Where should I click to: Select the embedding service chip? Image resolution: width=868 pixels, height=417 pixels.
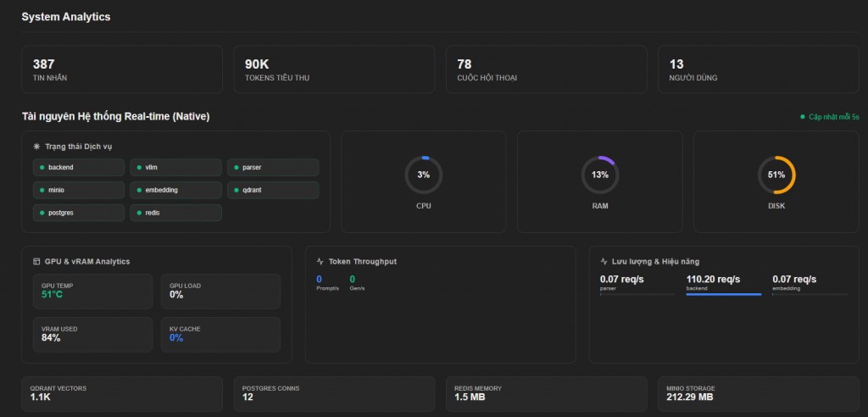[x=176, y=190]
